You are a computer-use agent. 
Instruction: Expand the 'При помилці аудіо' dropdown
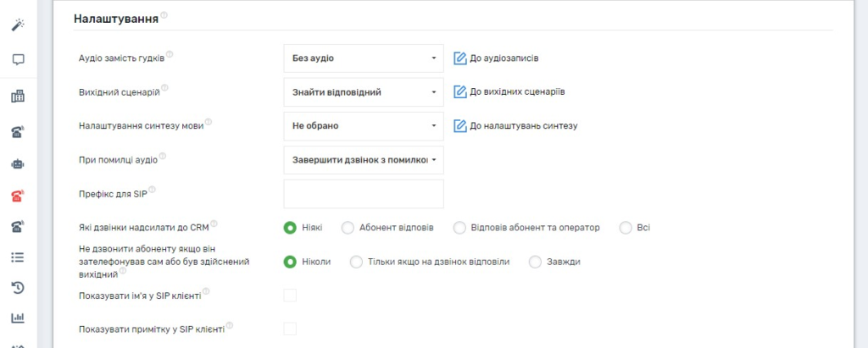[363, 160]
